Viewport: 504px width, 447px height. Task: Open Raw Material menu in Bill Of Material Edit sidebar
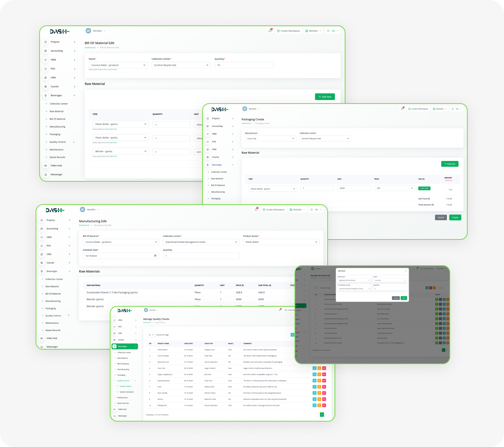pos(56,112)
